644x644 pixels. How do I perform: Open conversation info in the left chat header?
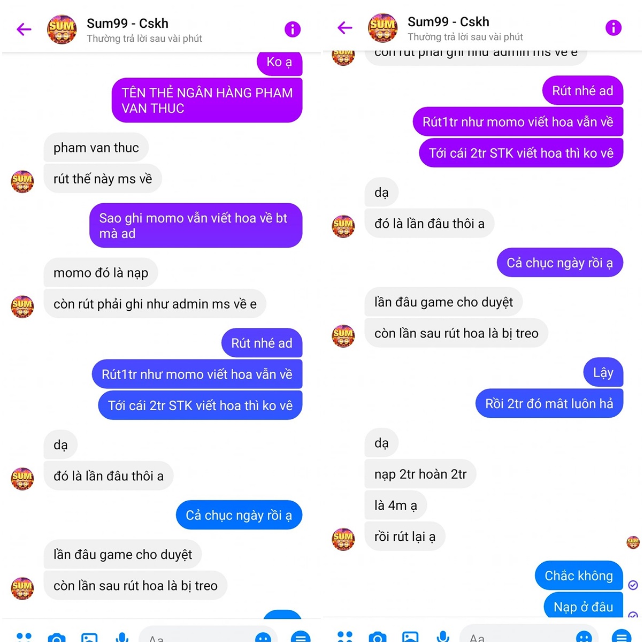293,29
